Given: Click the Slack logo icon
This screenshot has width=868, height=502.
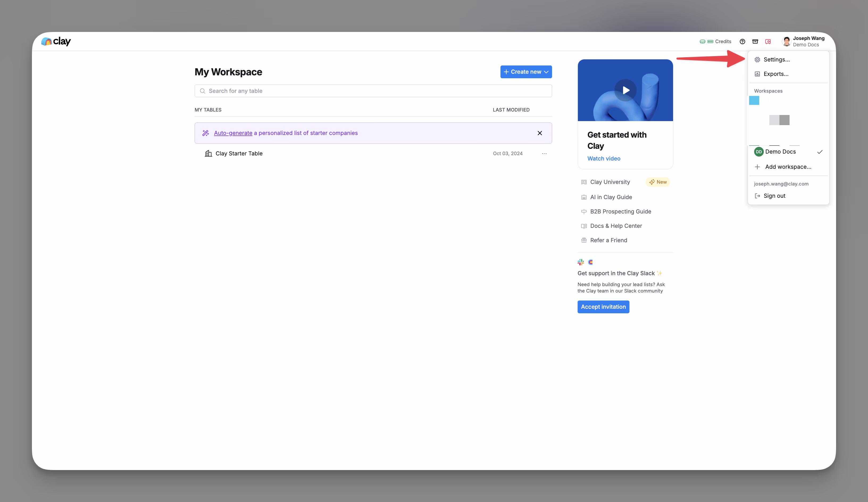Looking at the screenshot, I should 581,262.
